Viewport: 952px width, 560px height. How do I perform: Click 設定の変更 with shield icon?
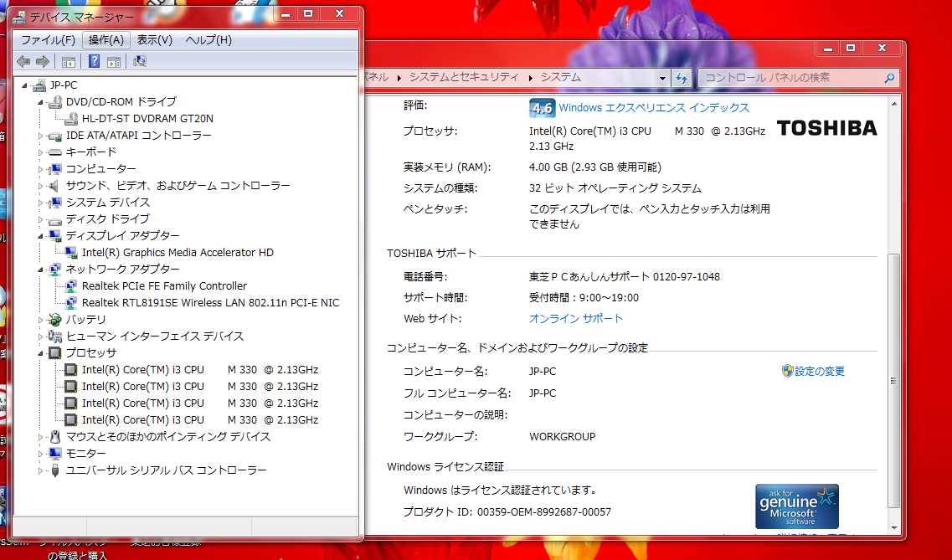tap(814, 371)
